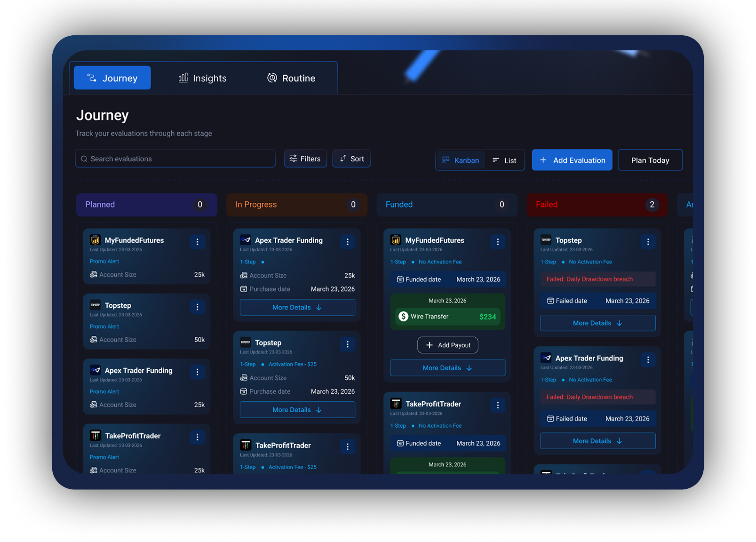Open menu on Planned Apex Trader Funding card
Image resolution: width=756 pixels, height=542 pixels.
198,372
